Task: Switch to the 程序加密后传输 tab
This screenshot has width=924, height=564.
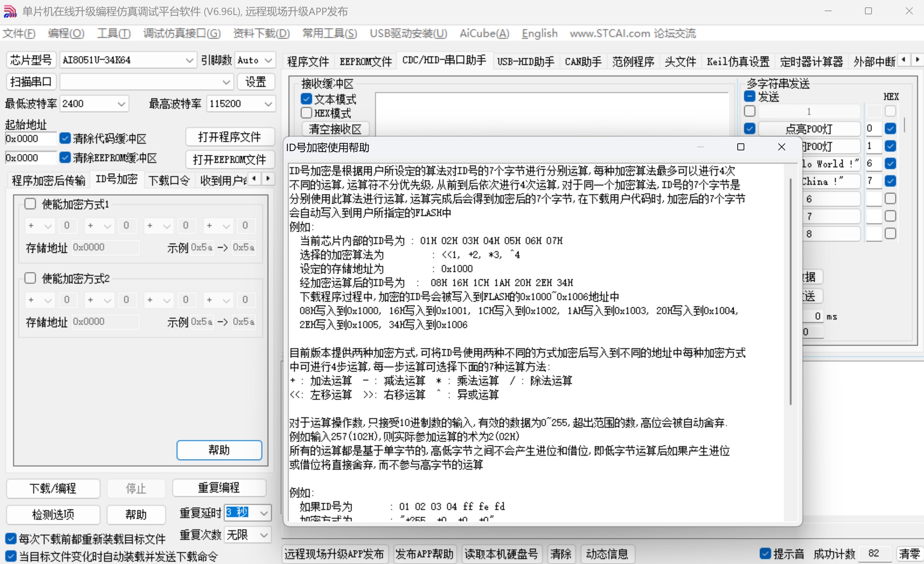Action: click(48, 180)
